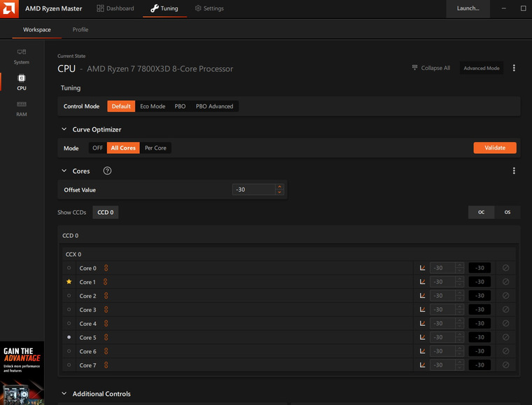532x405 pixels.
Task: Collapse the Cores section chevron
Action: (x=64, y=171)
